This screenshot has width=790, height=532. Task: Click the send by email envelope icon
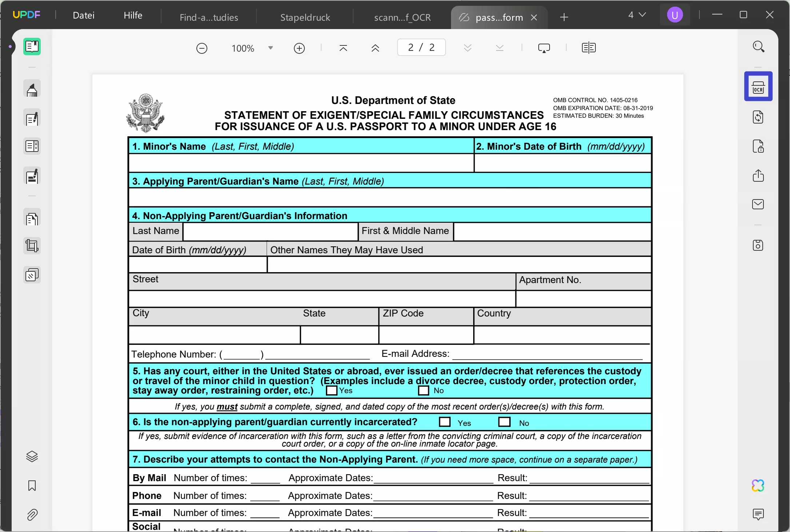click(x=758, y=204)
